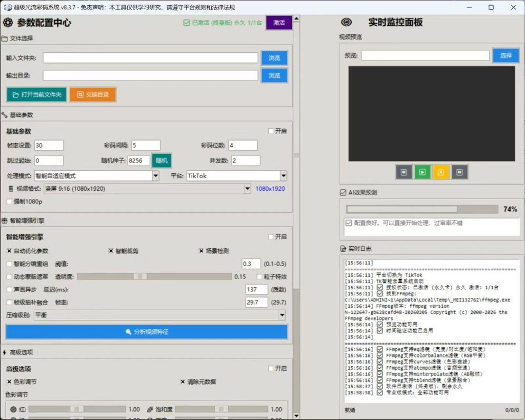Viewport: 525px width, 420px height.
Task: Click 浏览 button for 输入文件夹
Action: [x=274, y=58]
